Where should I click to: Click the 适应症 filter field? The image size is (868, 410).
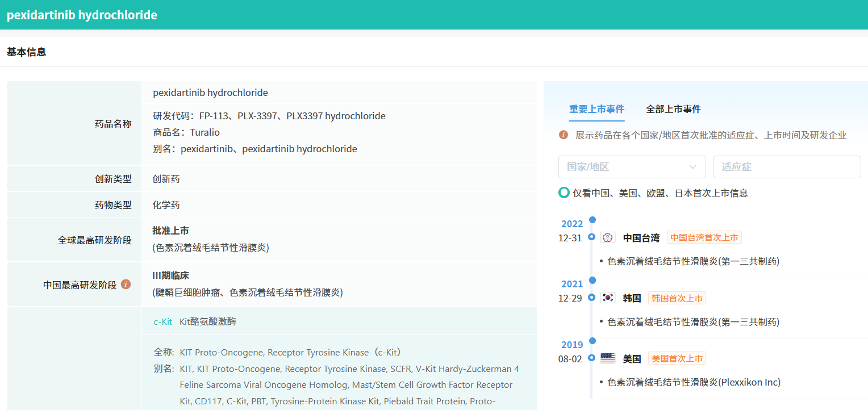coord(787,167)
